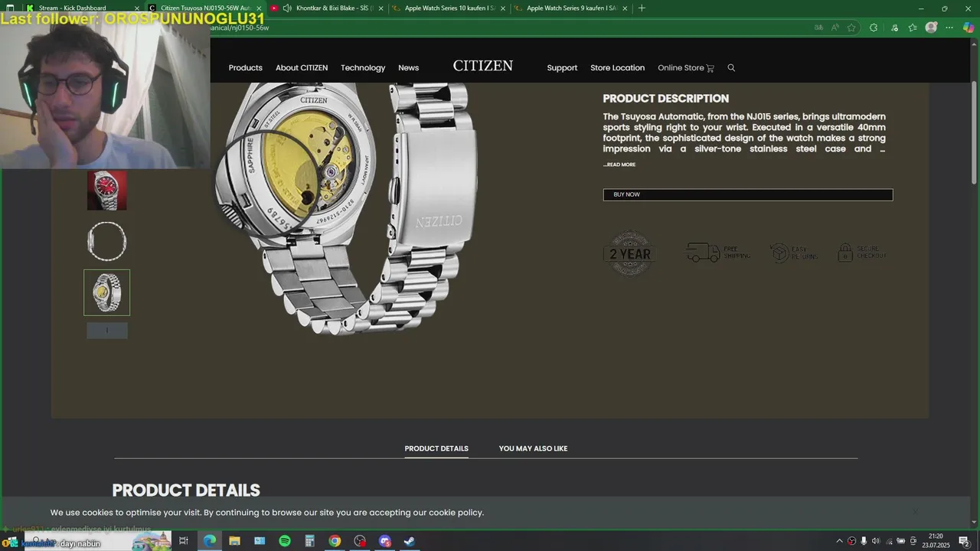Switch to Apple Watch Series 10 tab
The image size is (980, 551).
[449, 8]
